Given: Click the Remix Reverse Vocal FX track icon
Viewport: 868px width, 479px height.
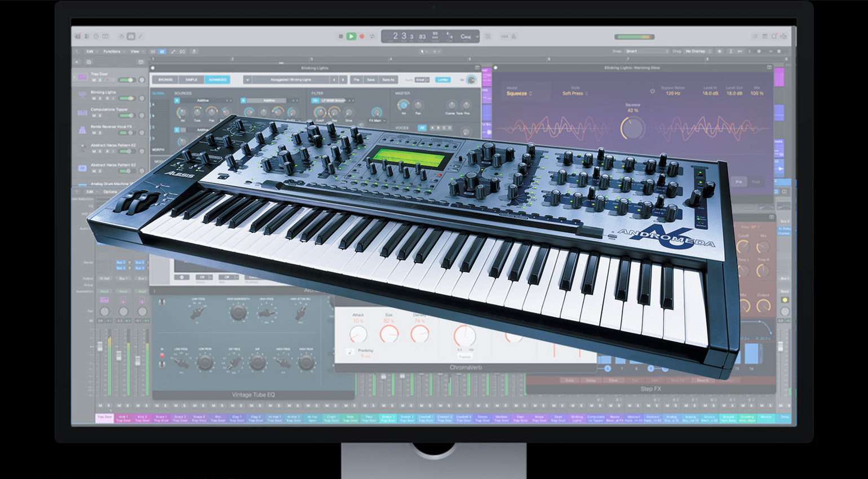Looking at the screenshot, I should [82, 130].
